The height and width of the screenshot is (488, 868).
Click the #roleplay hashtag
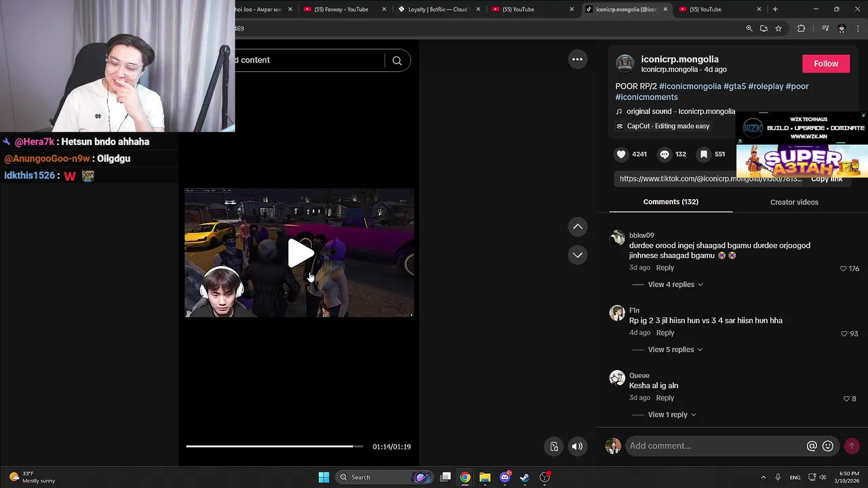tap(766, 86)
